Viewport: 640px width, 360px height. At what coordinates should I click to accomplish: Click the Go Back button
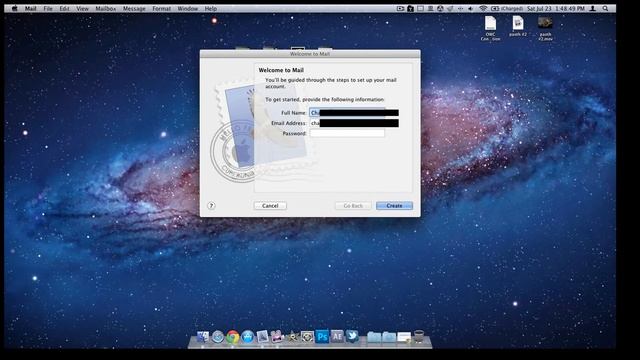coord(353,206)
